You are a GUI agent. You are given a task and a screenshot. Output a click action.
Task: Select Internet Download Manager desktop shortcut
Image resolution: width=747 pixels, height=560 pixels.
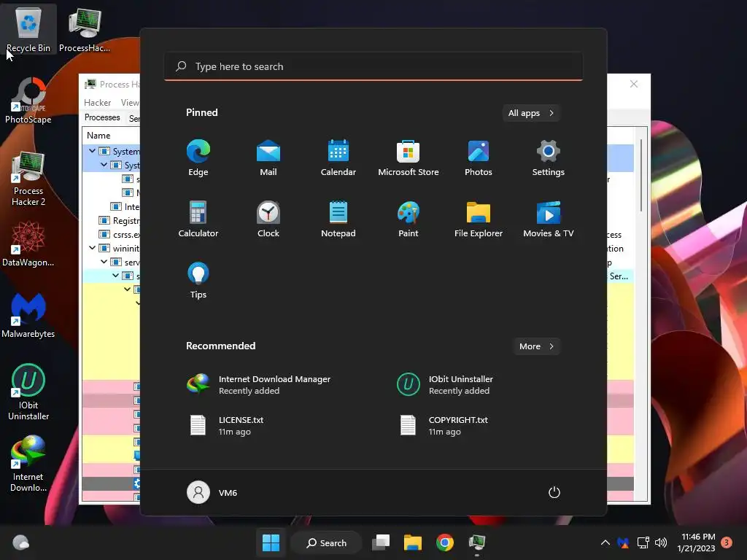(x=28, y=463)
